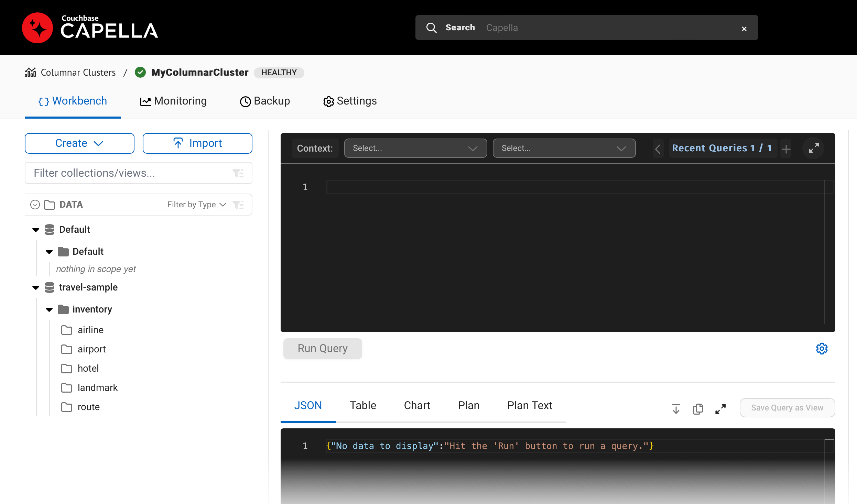Expand the travel-sample database tree
Image resolution: width=857 pixels, height=504 pixels.
37,287
